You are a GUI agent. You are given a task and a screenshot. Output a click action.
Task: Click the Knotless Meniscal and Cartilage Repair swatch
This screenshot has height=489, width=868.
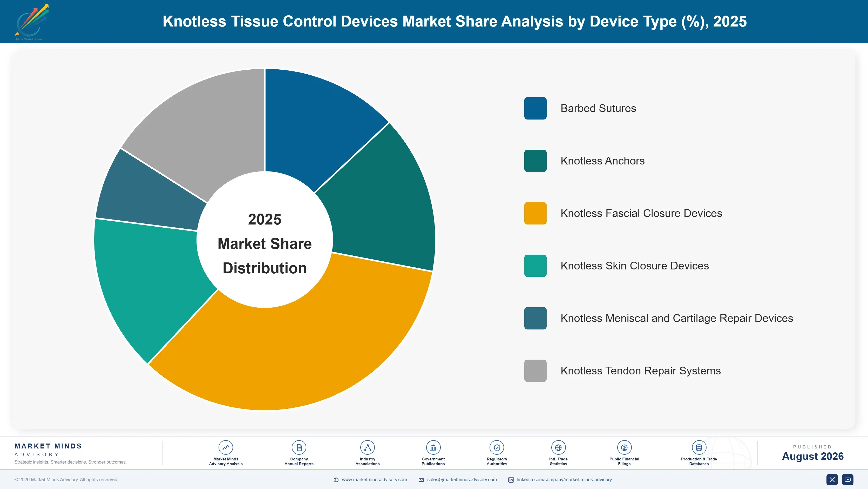[535, 318]
